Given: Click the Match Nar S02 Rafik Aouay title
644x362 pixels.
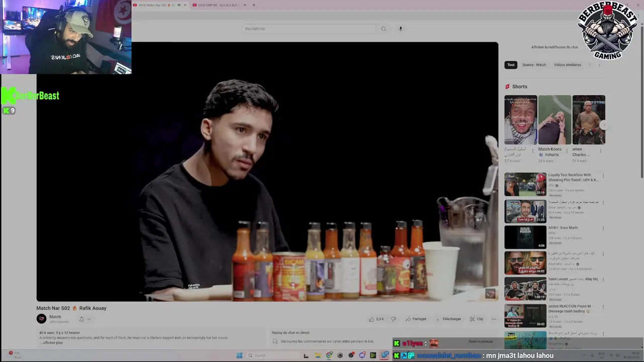Looking at the screenshot, I should click(x=71, y=308).
